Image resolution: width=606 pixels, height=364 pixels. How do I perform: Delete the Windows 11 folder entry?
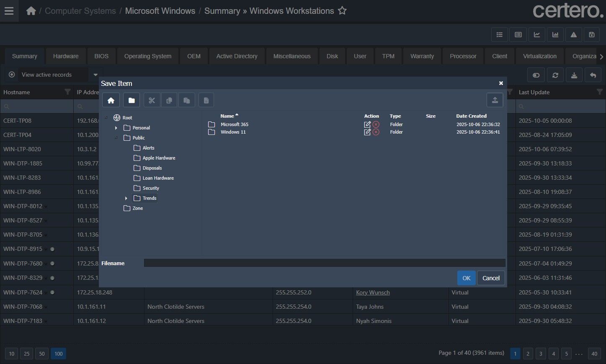pyautogui.click(x=376, y=132)
